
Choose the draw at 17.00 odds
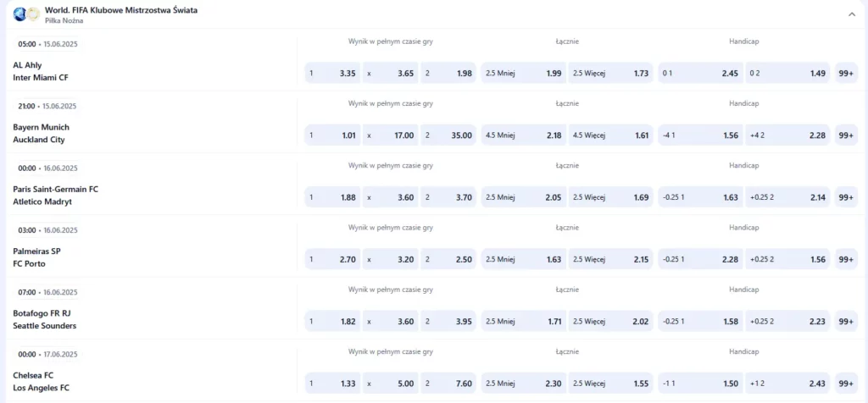pyautogui.click(x=390, y=135)
